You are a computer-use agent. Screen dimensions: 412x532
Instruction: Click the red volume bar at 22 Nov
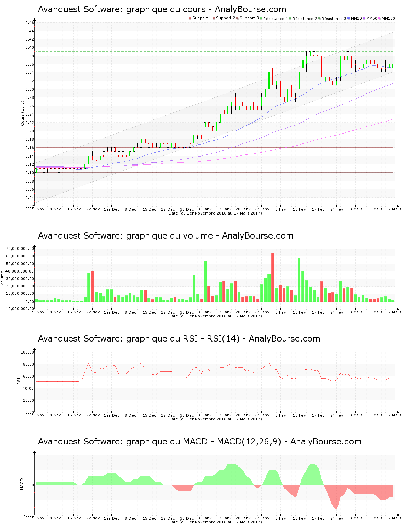click(92, 286)
